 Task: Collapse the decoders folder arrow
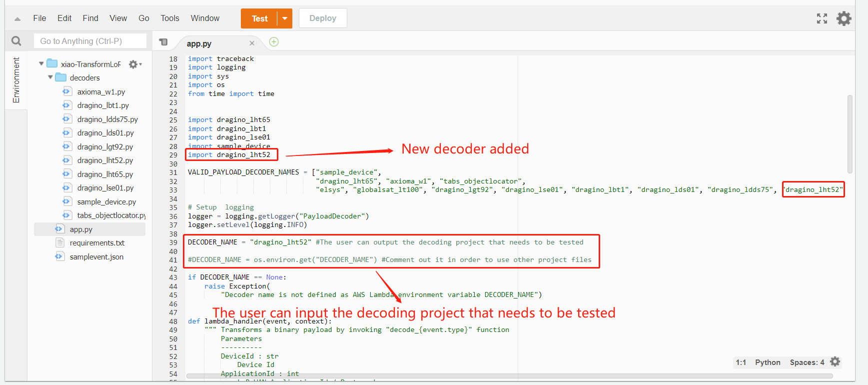[x=50, y=77]
